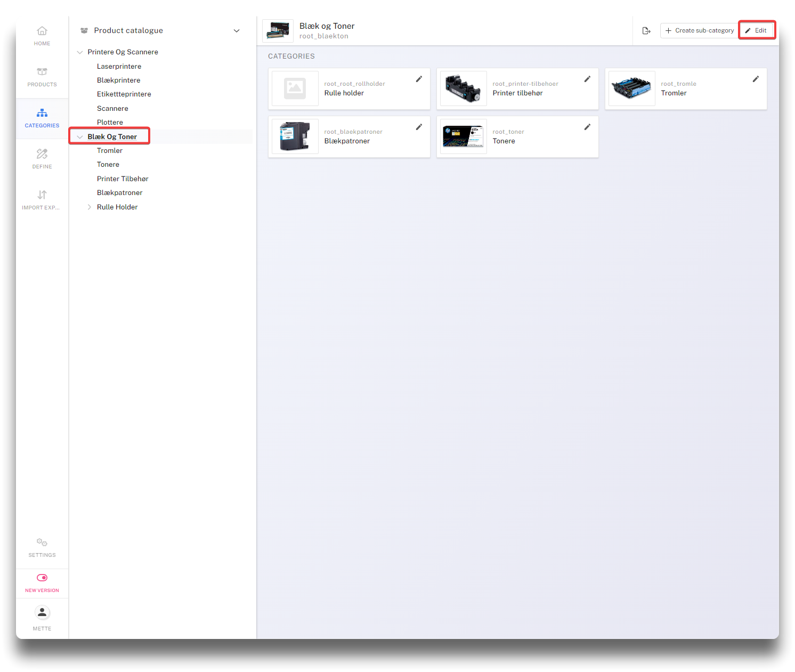The width and height of the screenshot is (795, 672).
Task: Toggle the New Version switch
Action: [42, 578]
